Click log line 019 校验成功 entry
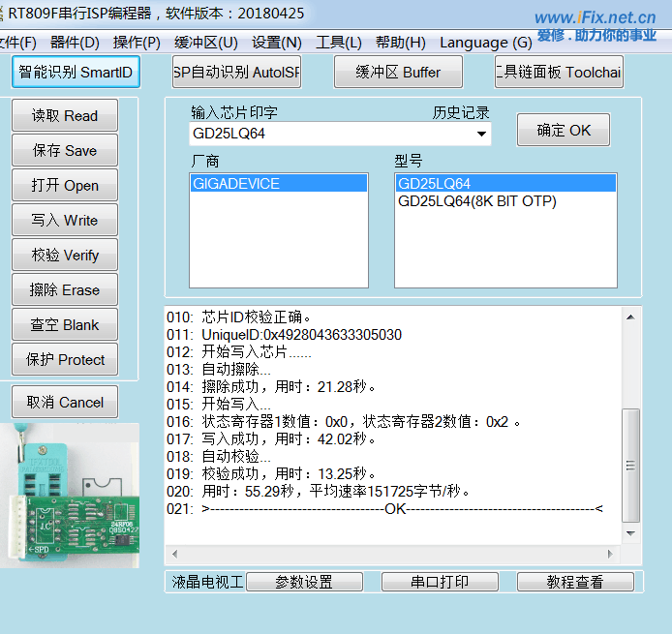Viewport: 672px width, 634px height. pyautogui.click(x=271, y=473)
